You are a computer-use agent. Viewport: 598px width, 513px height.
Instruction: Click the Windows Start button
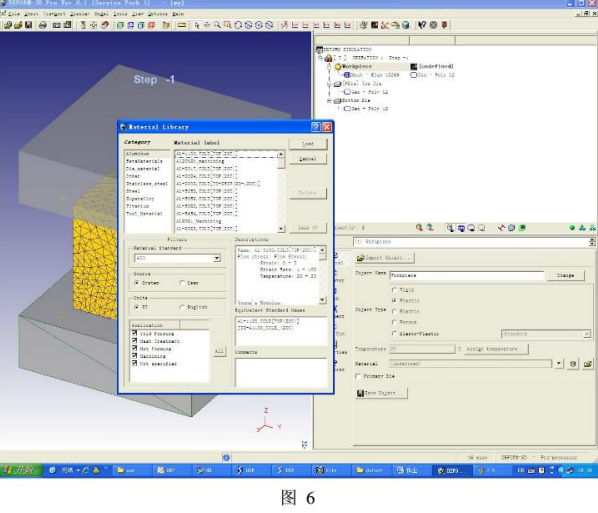click(21, 470)
